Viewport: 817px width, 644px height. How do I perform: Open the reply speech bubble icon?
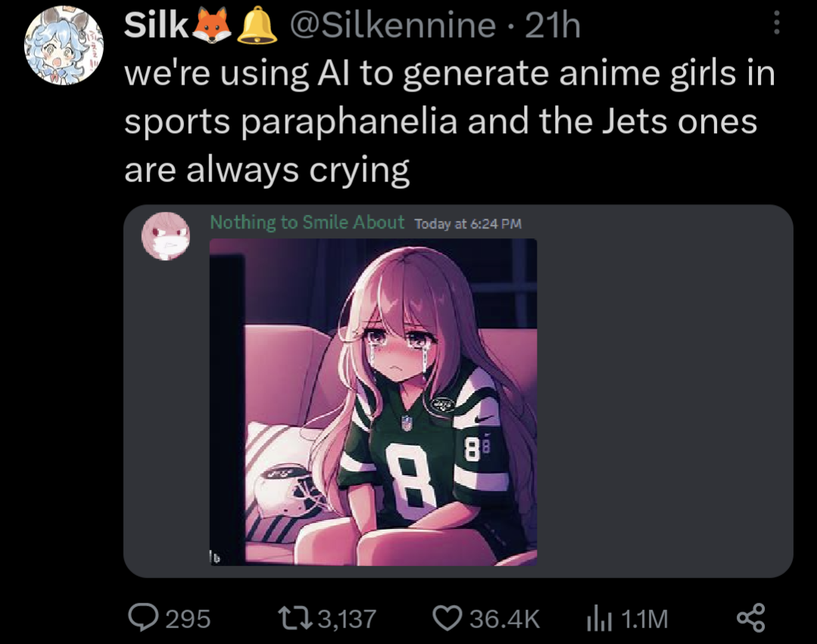point(143,618)
